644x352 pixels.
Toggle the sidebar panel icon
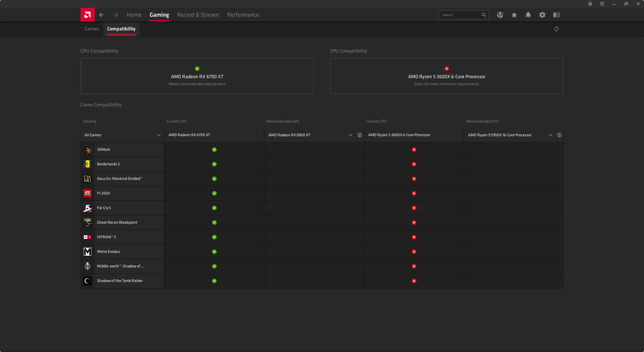556,15
